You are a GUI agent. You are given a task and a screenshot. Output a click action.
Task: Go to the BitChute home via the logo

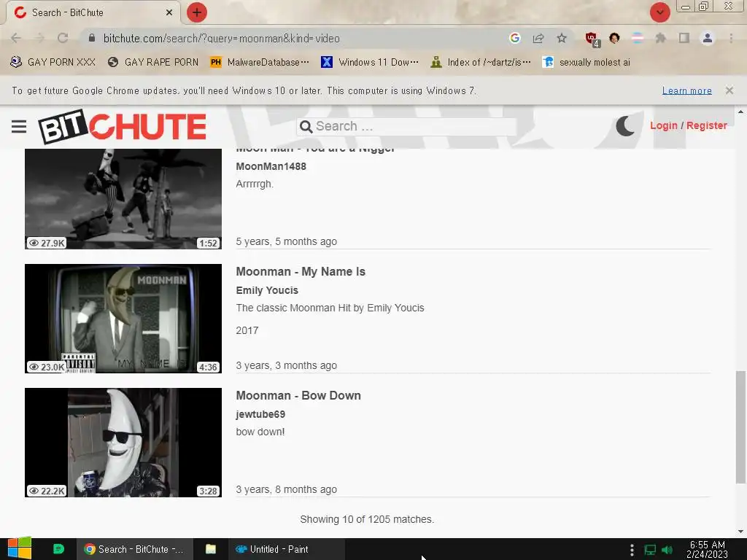tap(122, 126)
